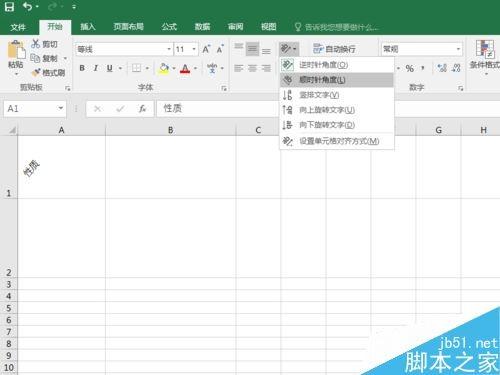The height and width of the screenshot is (375, 500).
Task: Switch to the 视图 ribbon tab
Action: click(x=268, y=27)
